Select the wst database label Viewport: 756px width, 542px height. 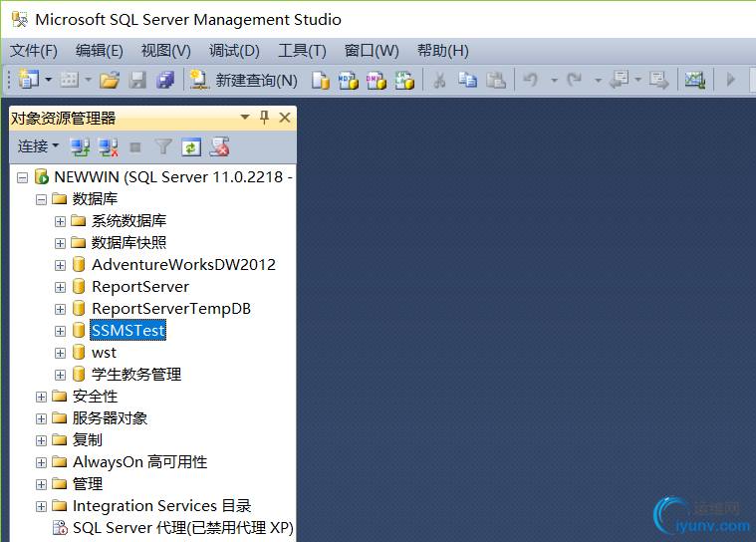[x=104, y=353]
